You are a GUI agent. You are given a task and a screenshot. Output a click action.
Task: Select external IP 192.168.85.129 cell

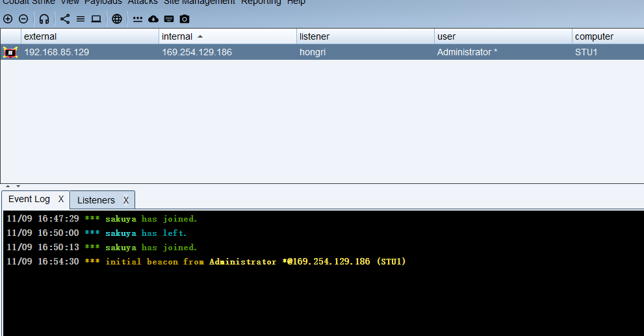point(90,52)
